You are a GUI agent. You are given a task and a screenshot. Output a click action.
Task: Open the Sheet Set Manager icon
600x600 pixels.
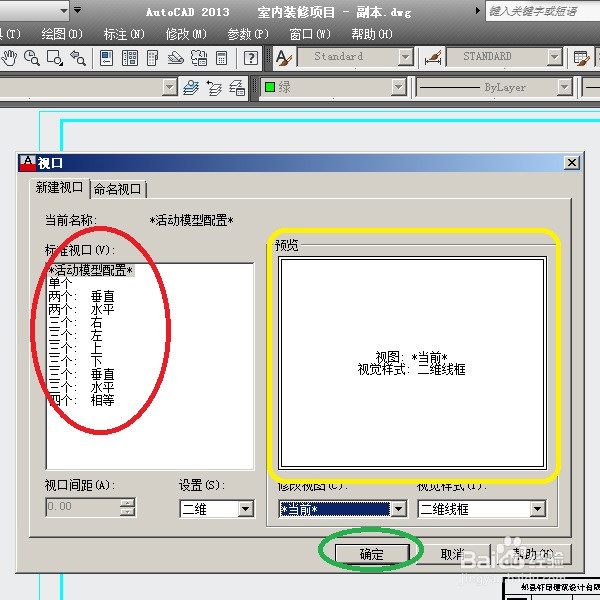(176, 58)
